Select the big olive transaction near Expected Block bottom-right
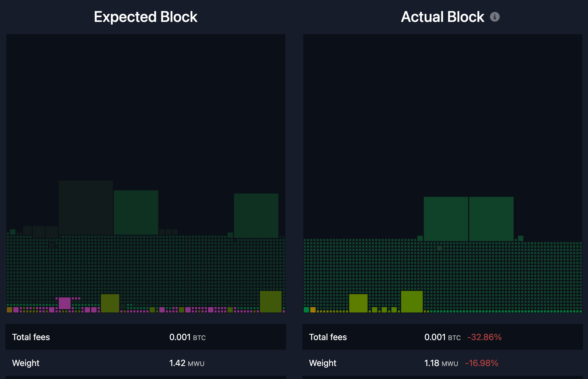 (x=271, y=301)
